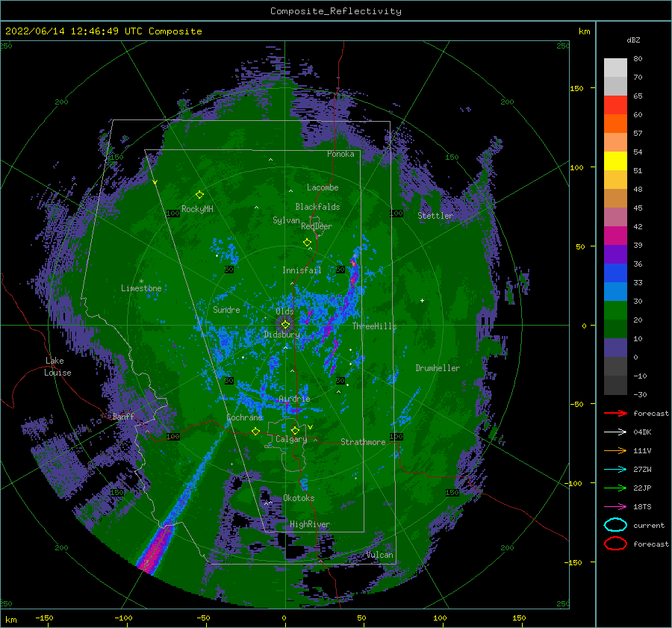672x628 pixels.
Task: Click the orange 111V arrow in legend
Action: (x=615, y=450)
